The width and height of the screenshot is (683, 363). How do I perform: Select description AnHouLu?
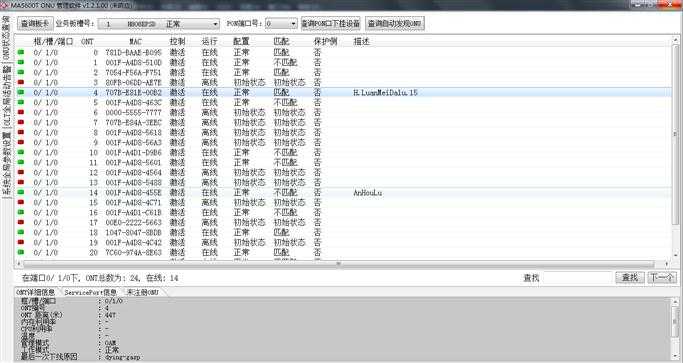tap(368, 193)
